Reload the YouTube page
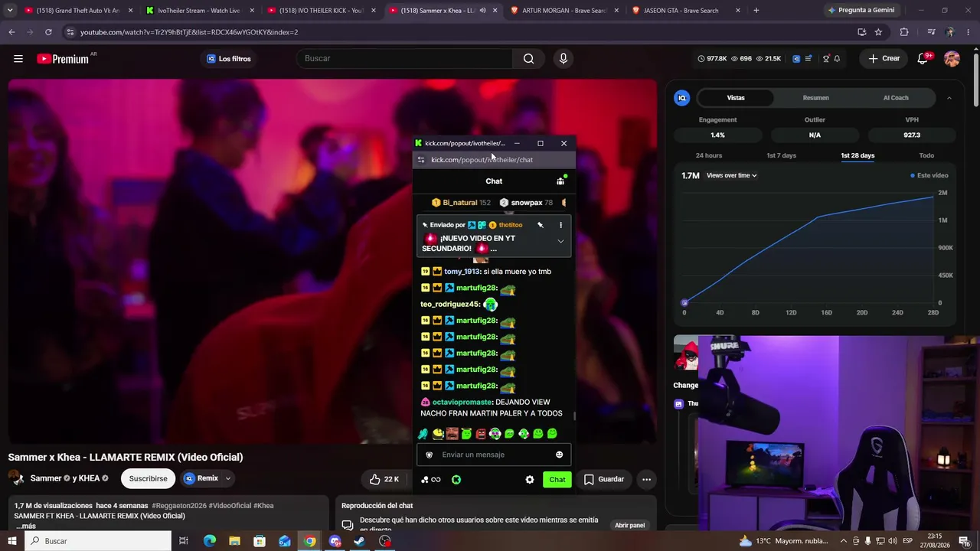Viewport: 980px width, 551px height. [48, 32]
